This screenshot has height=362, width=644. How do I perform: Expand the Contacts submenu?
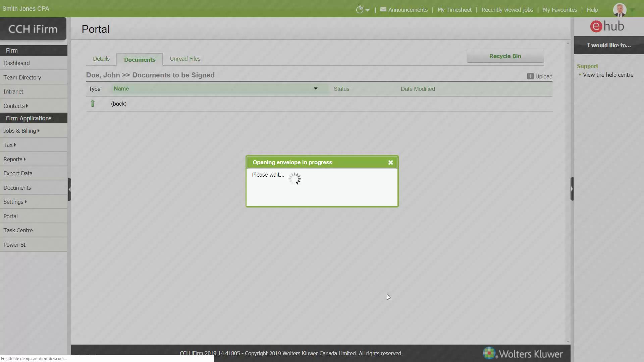(x=16, y=106)
